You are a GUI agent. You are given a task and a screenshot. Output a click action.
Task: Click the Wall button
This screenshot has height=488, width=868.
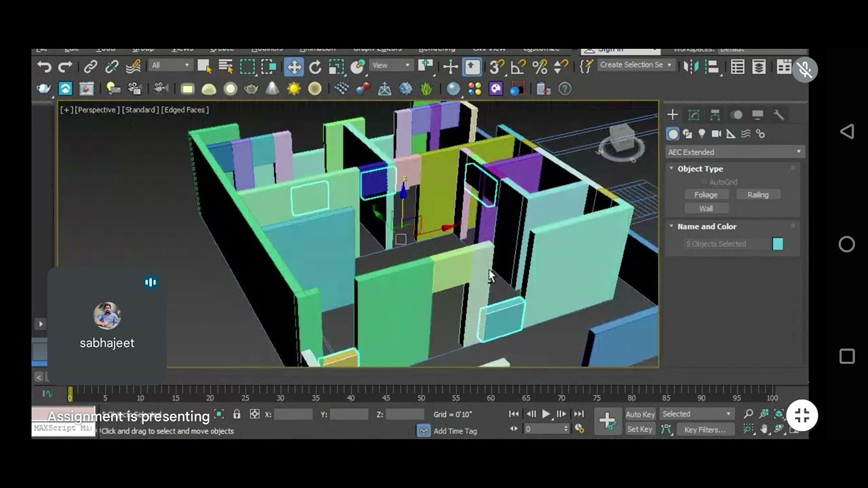(x=706, y=209)
